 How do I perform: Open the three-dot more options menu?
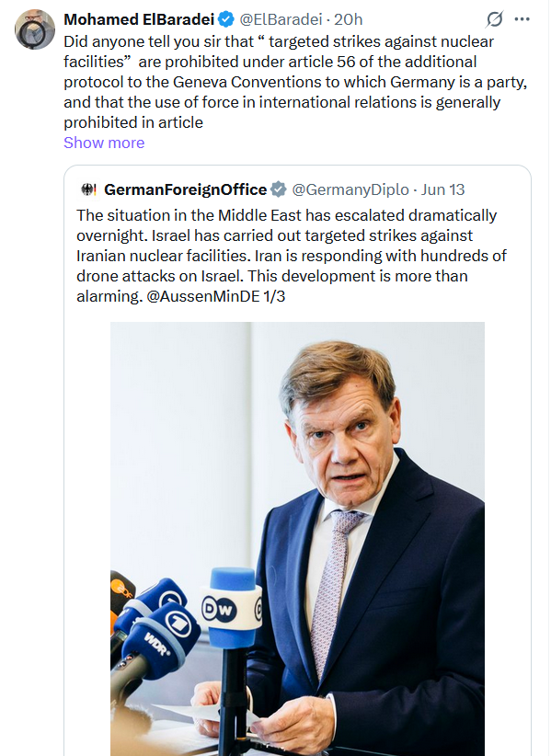[522, 19]
